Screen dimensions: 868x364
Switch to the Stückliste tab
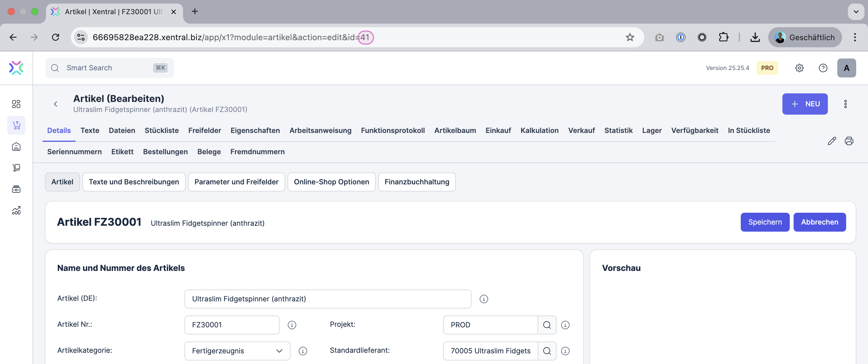coord(161,131)
